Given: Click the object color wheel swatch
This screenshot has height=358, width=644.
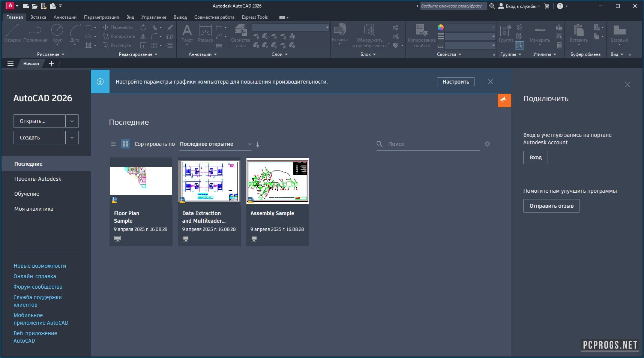Looking at the screenshot, I should coord(441,27).
